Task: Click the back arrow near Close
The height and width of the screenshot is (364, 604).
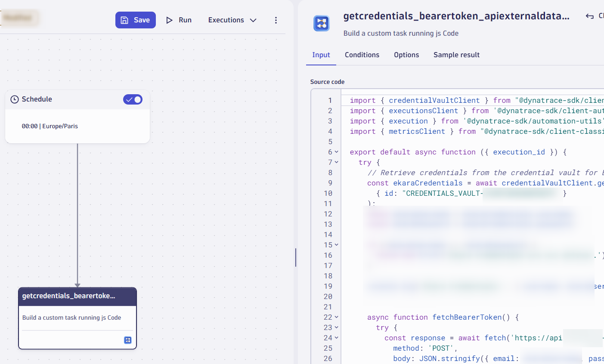Action: [x=589, y=15]
